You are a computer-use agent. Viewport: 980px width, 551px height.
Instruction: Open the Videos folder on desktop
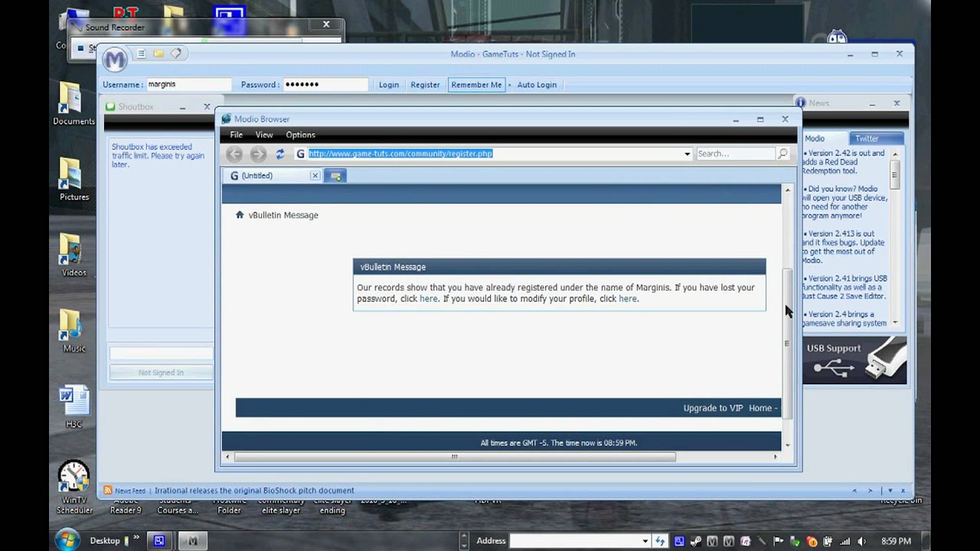pos(73,255)
